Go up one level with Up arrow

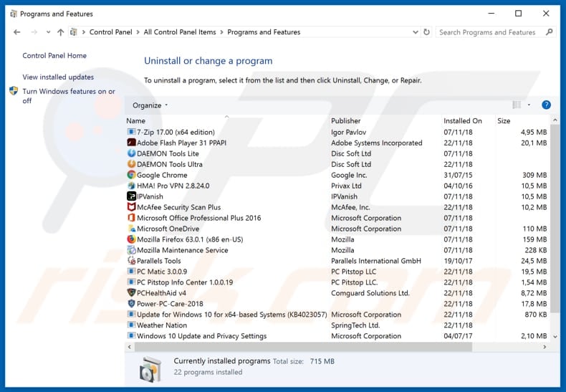[61, 32]
